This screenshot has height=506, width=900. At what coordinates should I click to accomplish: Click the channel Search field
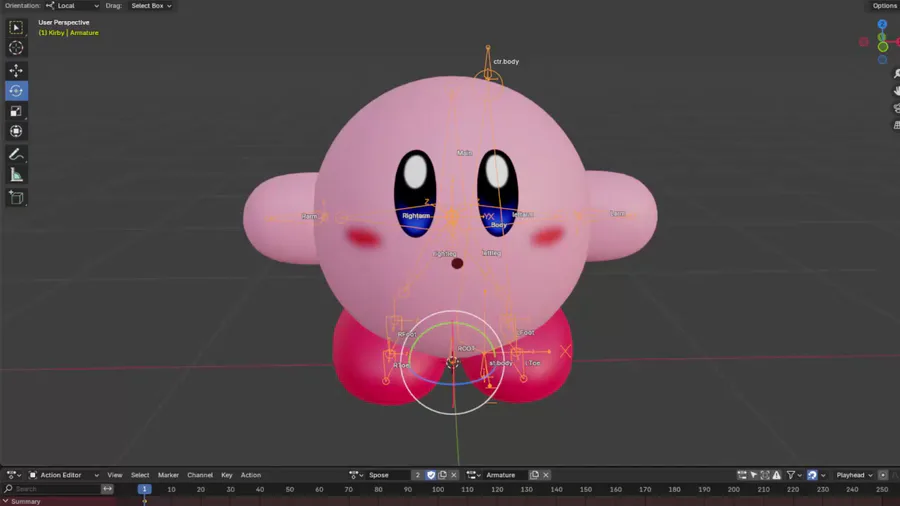click(52, 489)
